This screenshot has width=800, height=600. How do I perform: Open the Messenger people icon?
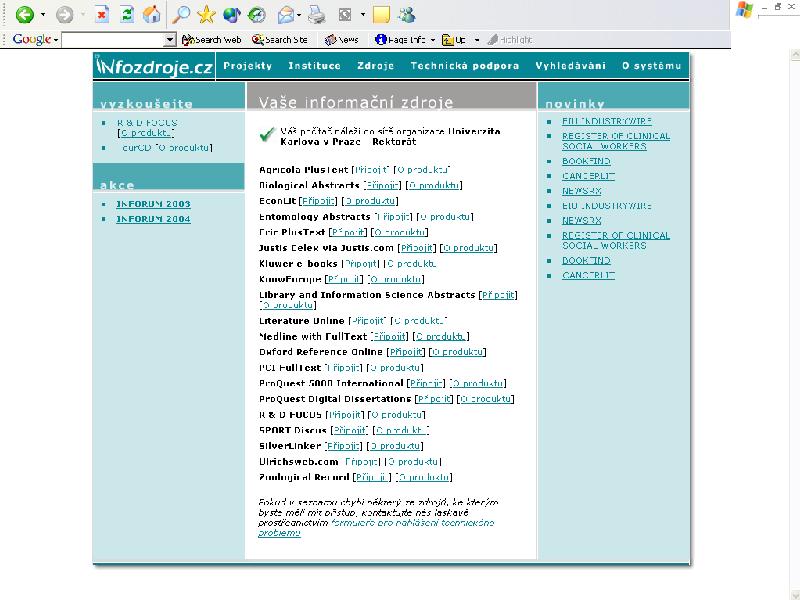(x=407, y=15)
